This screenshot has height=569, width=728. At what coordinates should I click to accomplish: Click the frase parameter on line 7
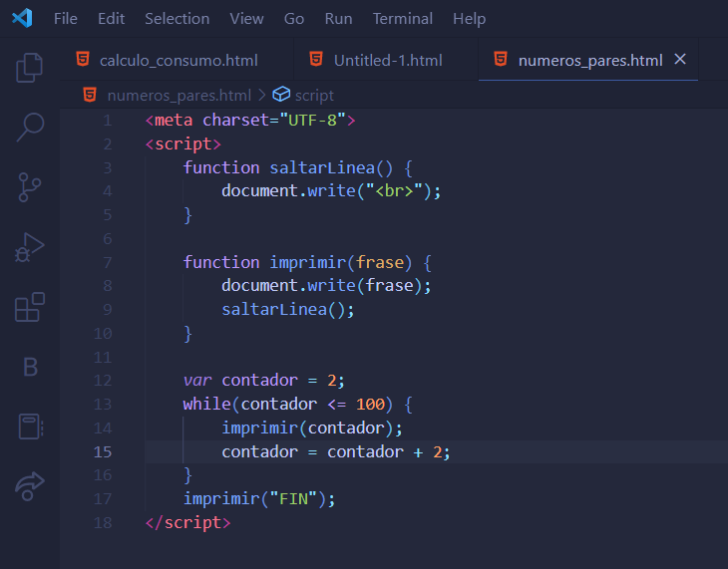(x=380, y=262)
